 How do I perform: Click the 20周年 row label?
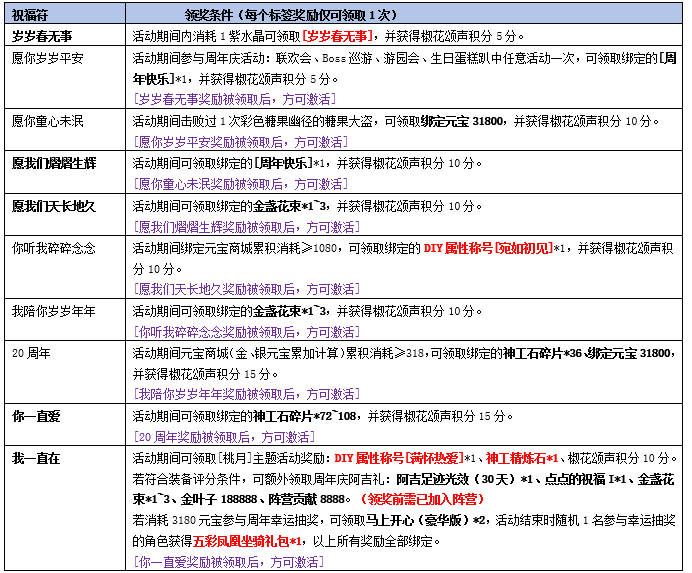(x=32, y=354)
